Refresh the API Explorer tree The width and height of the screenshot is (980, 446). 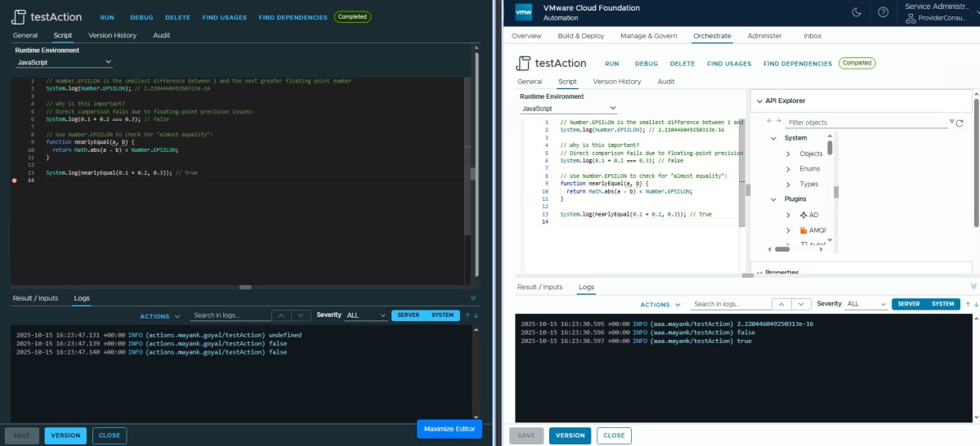coord(960,123)
